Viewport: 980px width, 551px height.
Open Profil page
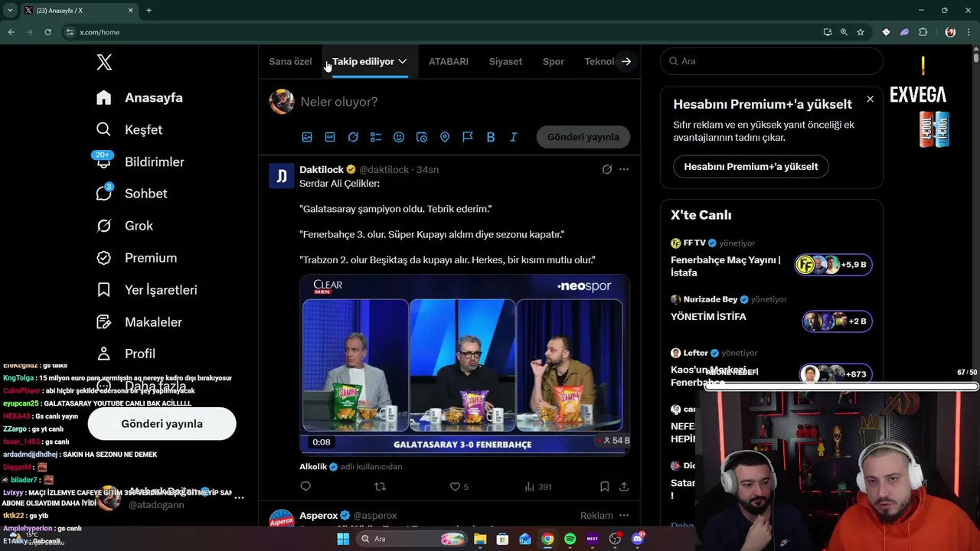126,354
